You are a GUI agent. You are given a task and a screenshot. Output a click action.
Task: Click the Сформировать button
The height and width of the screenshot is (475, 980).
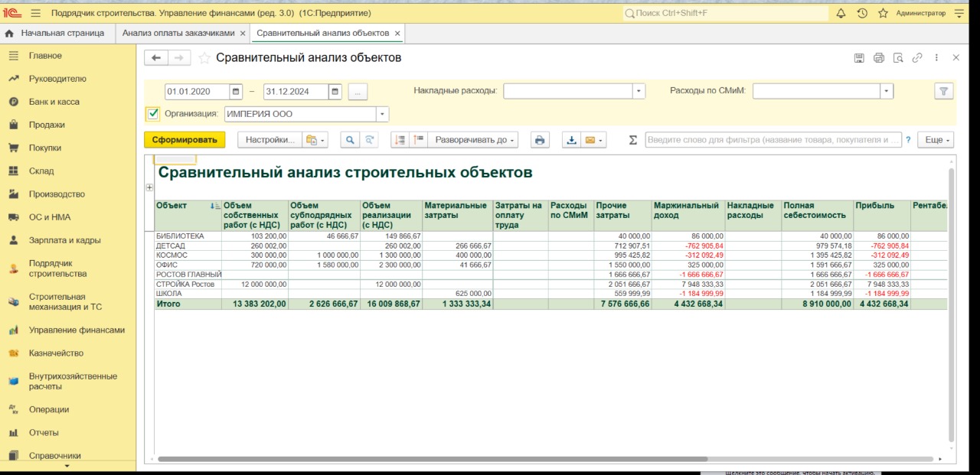tap(185, 140)
